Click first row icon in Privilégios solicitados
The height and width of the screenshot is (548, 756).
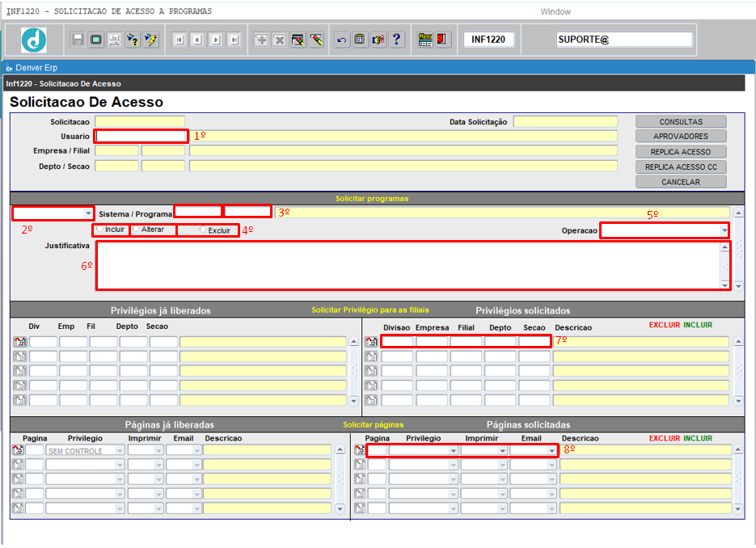tap(371, 342)
